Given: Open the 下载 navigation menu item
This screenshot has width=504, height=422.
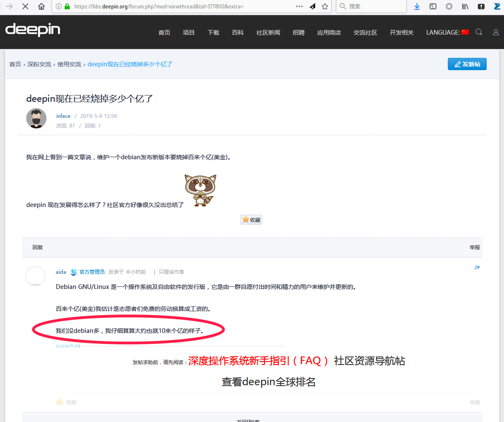Looking at the screenshot, I should point(213,33).
